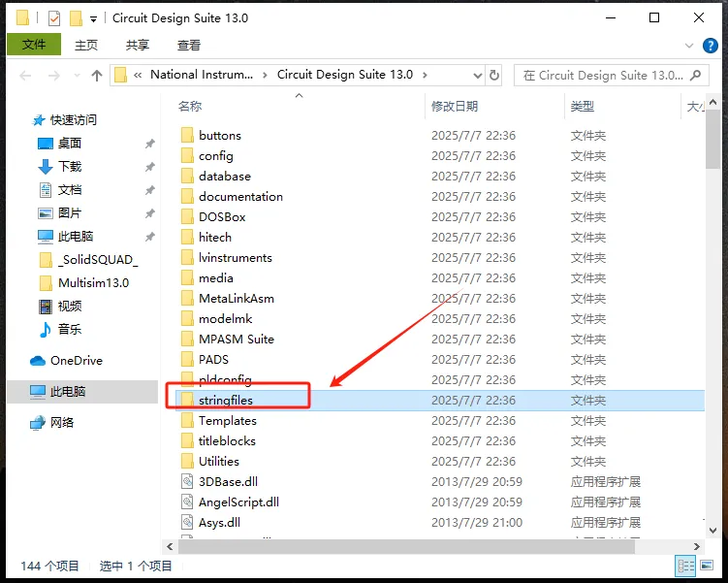This screenshot has height=583, width=728.
Task: Click National Instrum... breadcrumb segment
Action: [x=202, y=75]
